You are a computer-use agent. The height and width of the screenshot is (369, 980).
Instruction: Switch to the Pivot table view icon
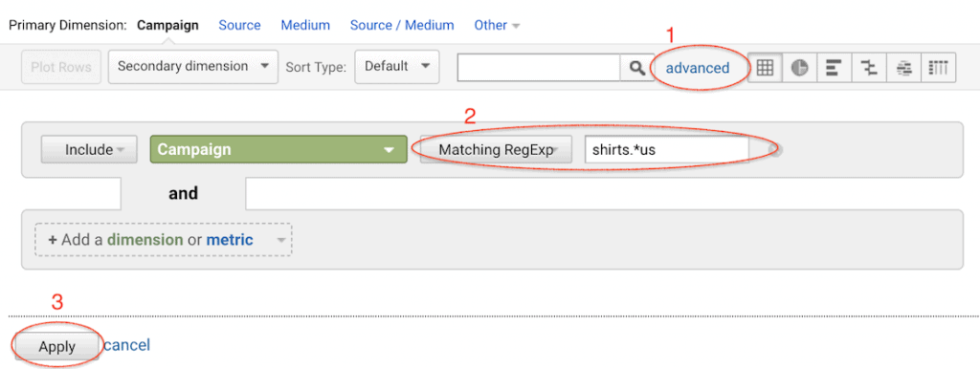[x=939, y=68]
